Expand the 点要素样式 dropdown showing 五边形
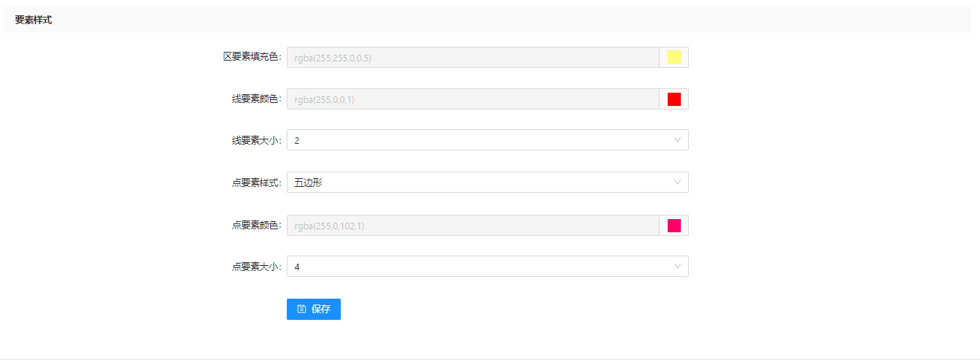Viewport: 980px width, 360px height. click(487, 183)
